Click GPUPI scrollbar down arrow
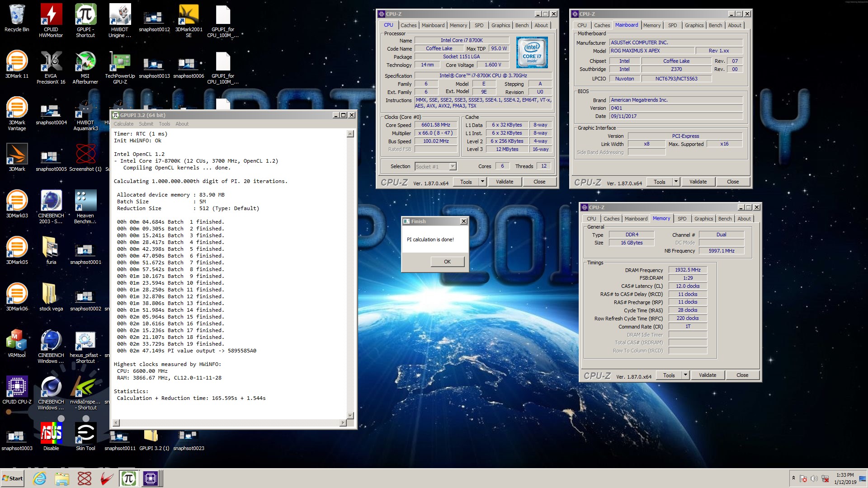 coord(350,415)
